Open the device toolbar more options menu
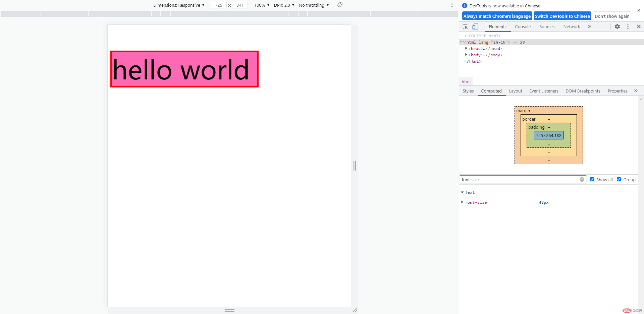 coord(452,5)
